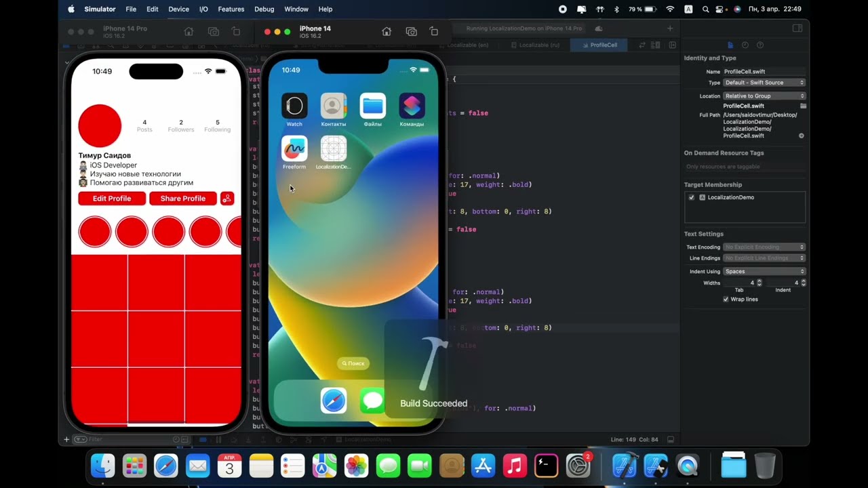This screenshot has height=488, width=868.
Task: Click Home button in iPhone 14 simulator toolbar
Action: point(387,31)
